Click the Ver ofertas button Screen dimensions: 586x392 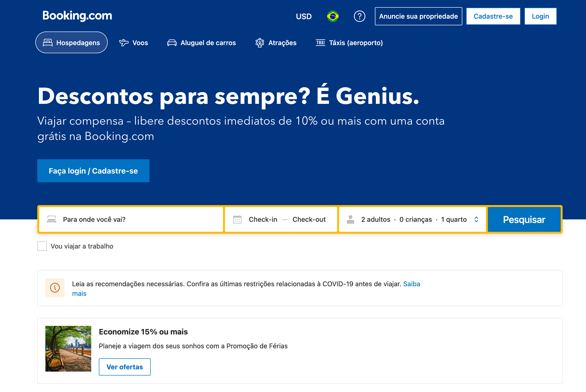click(x=125, y=367)
